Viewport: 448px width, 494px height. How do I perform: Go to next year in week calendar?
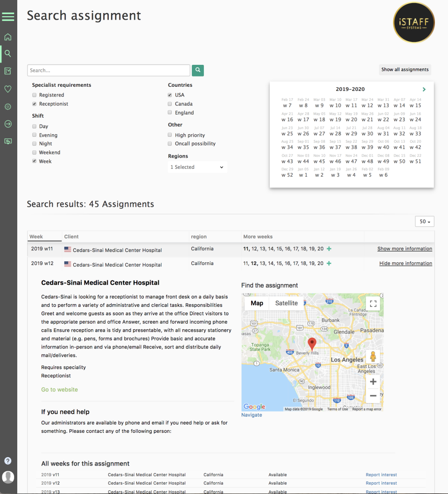[x=424, y=90]
